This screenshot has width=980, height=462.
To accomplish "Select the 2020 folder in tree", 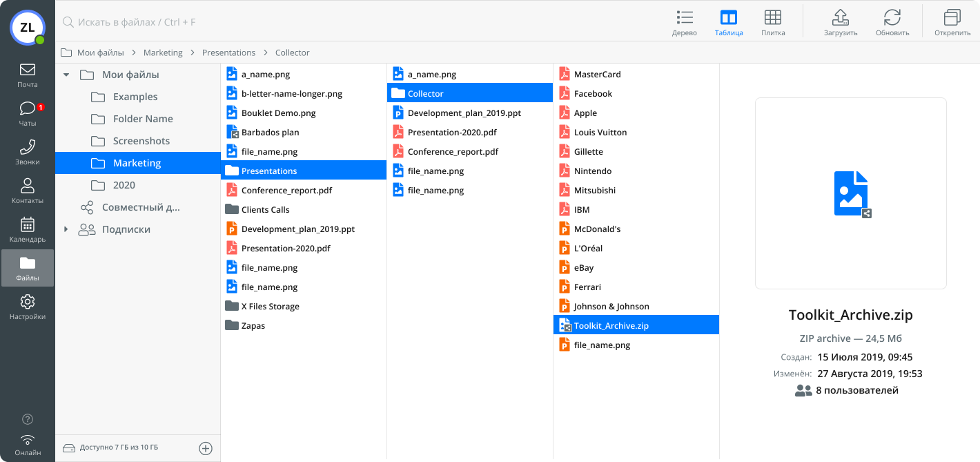I will tap(124, 185).
